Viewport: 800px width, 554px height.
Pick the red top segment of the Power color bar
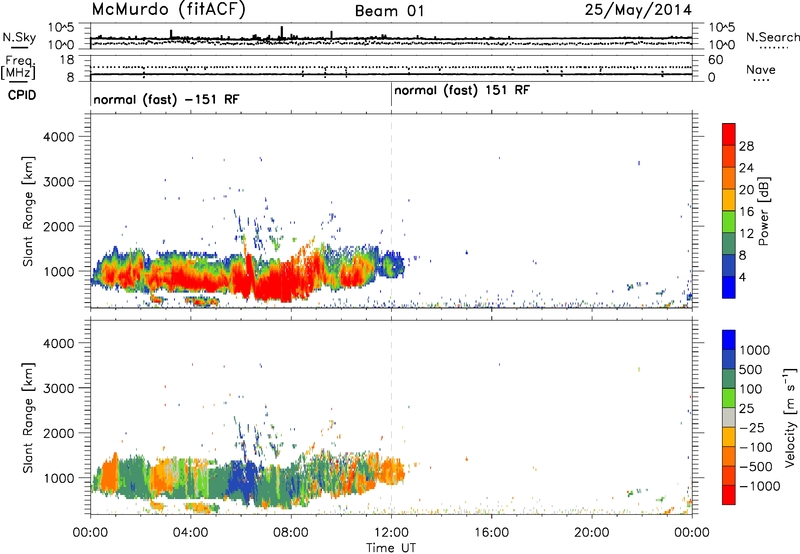729,134
